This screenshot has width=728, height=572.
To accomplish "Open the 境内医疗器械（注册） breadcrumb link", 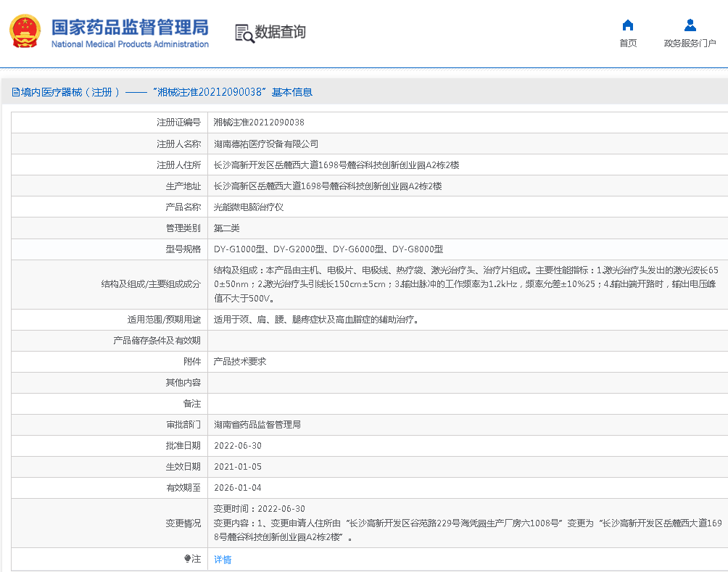I will (x=64, y=92).
